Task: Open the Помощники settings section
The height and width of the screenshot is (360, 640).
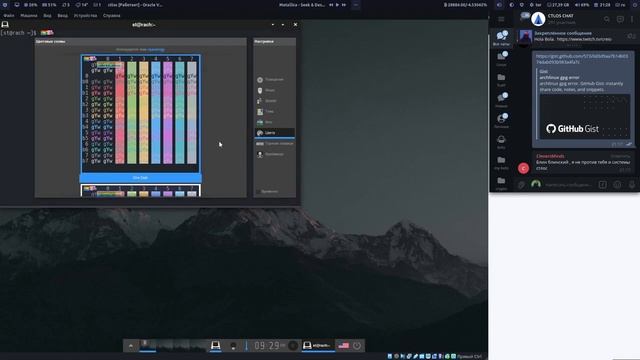Action: click(274, 154)
